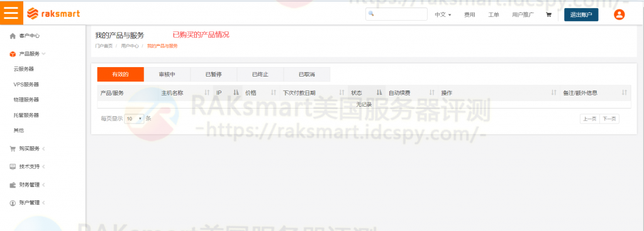Go to 用户中心 breadcrumb link
Image resolution: width=644 pixels, height=231 pixels.
[x=130, y=46]
